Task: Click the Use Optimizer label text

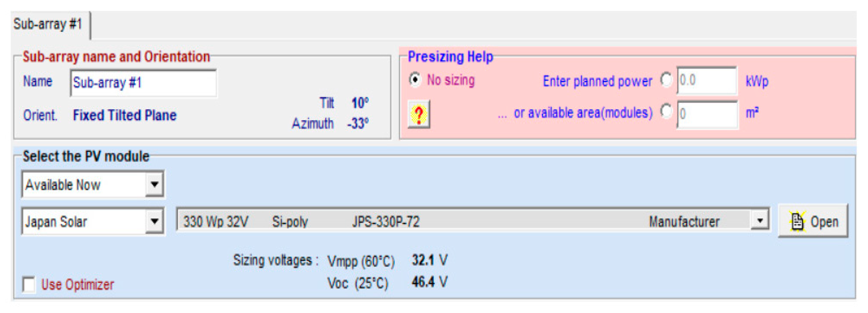Action: click(78, 285)
